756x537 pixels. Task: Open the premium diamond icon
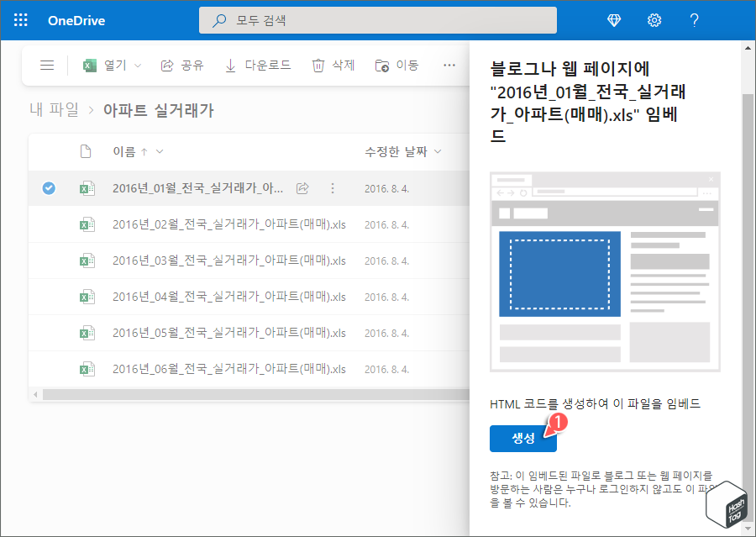tap(614, 20)
